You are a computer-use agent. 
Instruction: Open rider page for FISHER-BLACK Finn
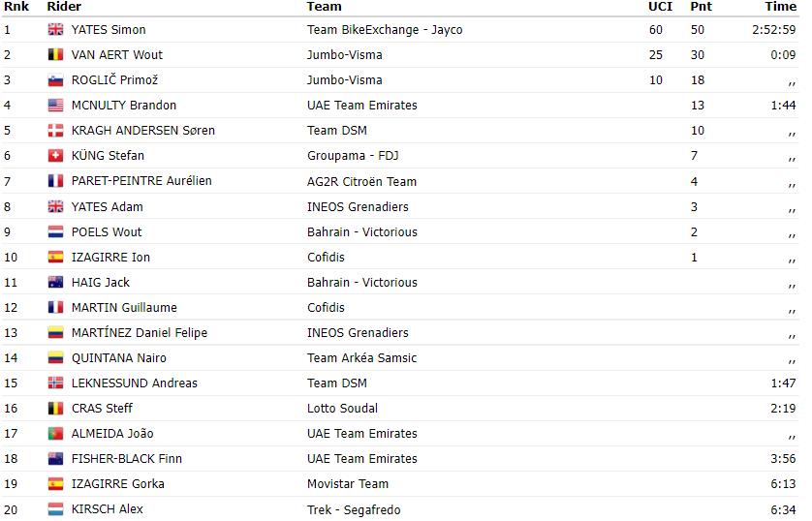coord(126,459)
